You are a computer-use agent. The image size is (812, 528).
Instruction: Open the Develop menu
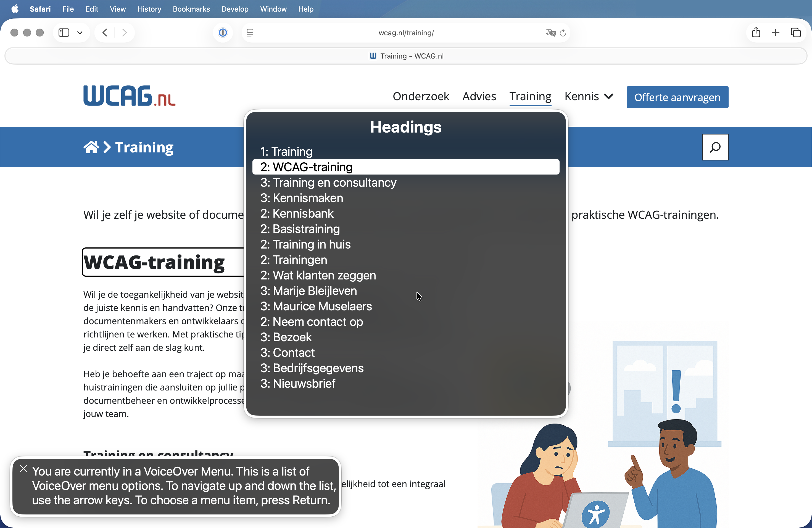point(235,9)
